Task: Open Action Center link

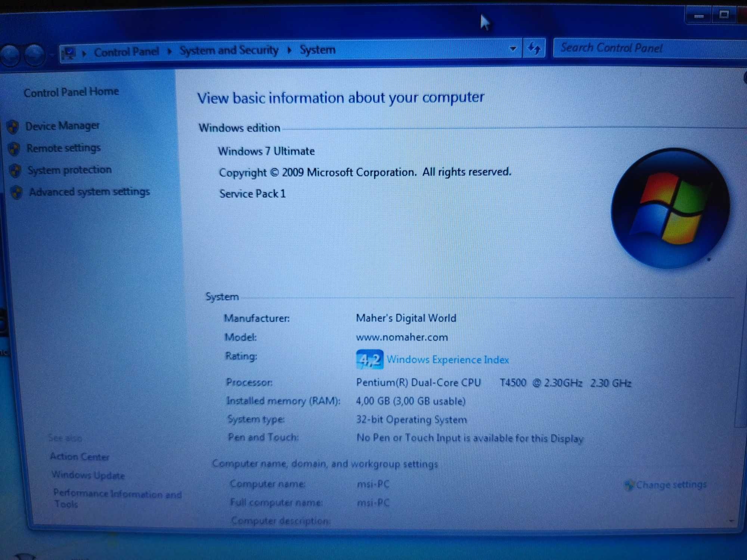Action: coord(80,457)
